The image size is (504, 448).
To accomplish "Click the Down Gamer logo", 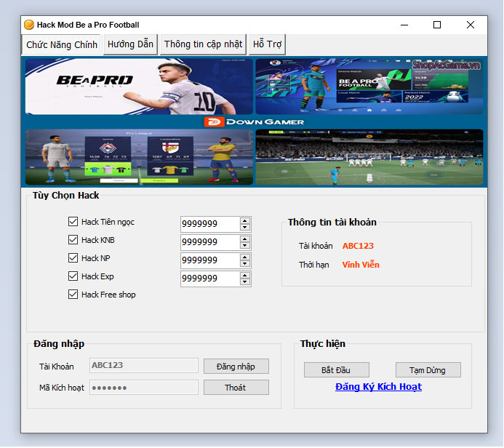I will pos(254,121).
